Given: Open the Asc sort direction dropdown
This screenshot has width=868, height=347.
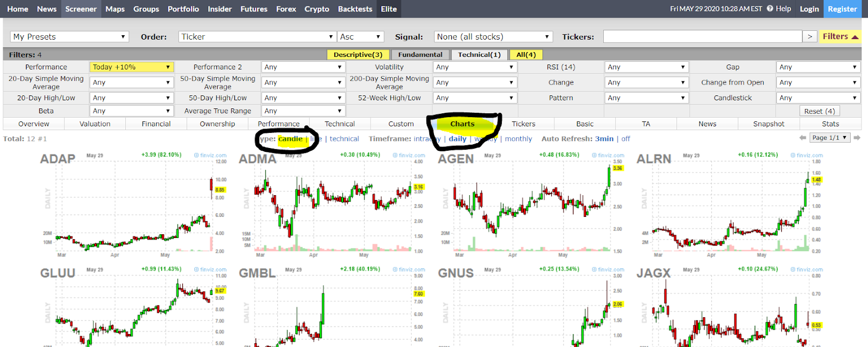Looking at the screenshot, I should click(361, 36).
